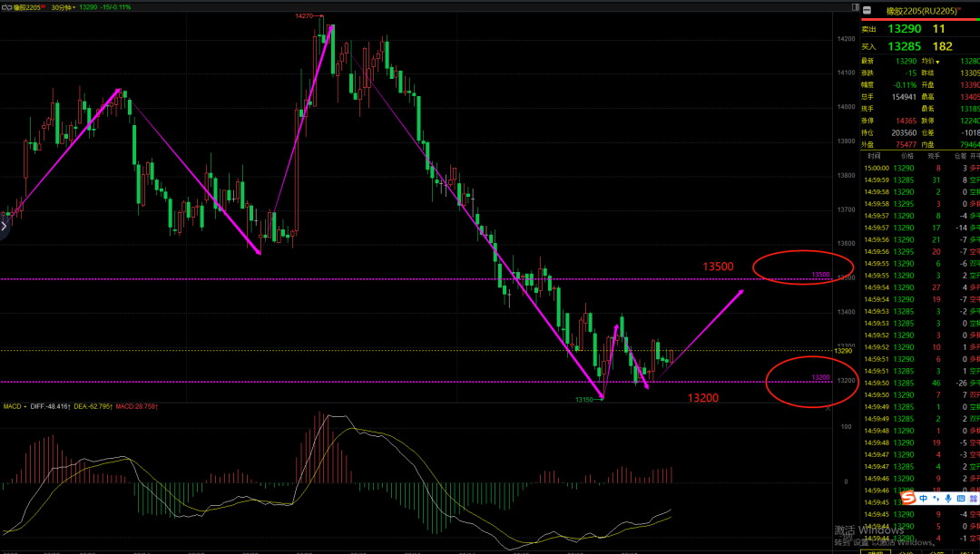The image size is (980, 554).
Task: Click the 总手 value 154941
Action: pyautogui.click(x=904, y=97)
